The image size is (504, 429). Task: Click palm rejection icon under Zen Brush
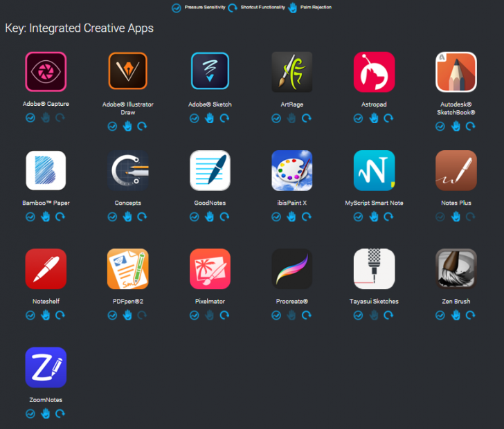pyautogui.click(x=456, y=315)
